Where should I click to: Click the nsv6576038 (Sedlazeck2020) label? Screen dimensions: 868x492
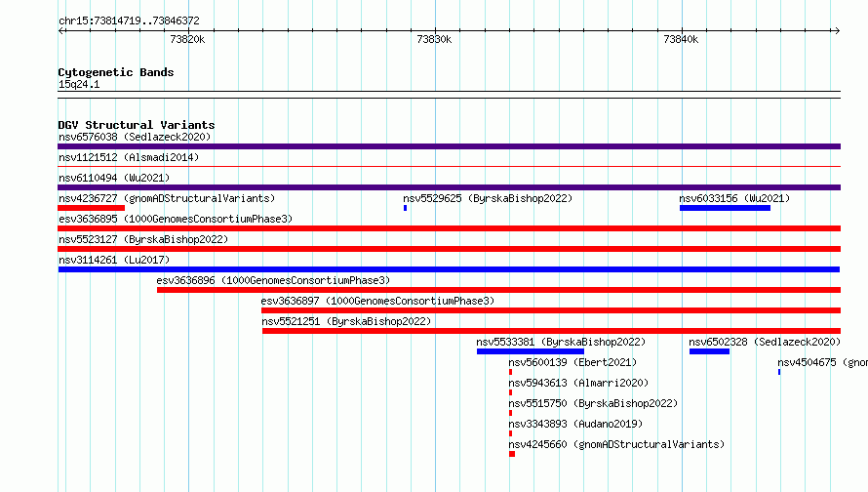[135, 137]
